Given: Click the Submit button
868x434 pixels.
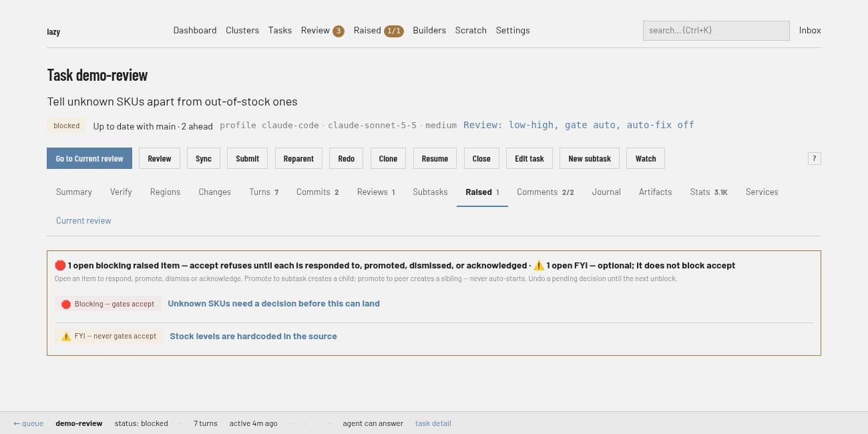Looking at the screenshot, I should click(x=248, y=158).
